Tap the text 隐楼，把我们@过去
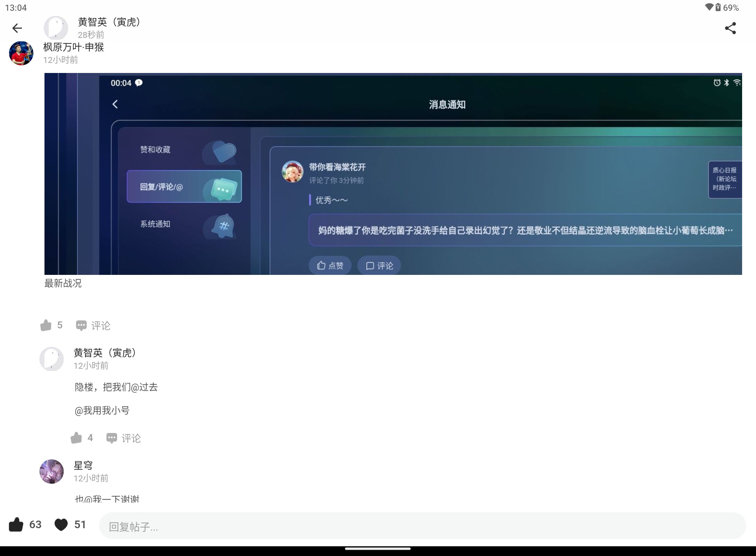This screenshot has height=556, width=756. (116, 387)
